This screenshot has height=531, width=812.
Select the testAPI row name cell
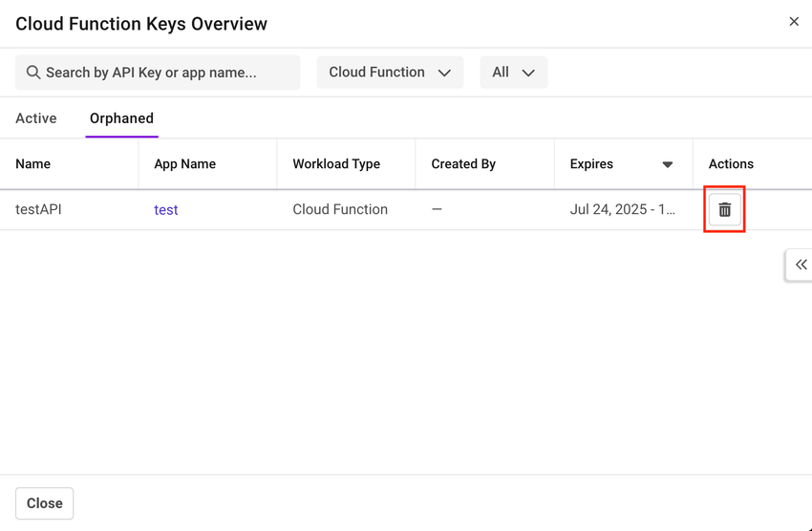point(38,209)
